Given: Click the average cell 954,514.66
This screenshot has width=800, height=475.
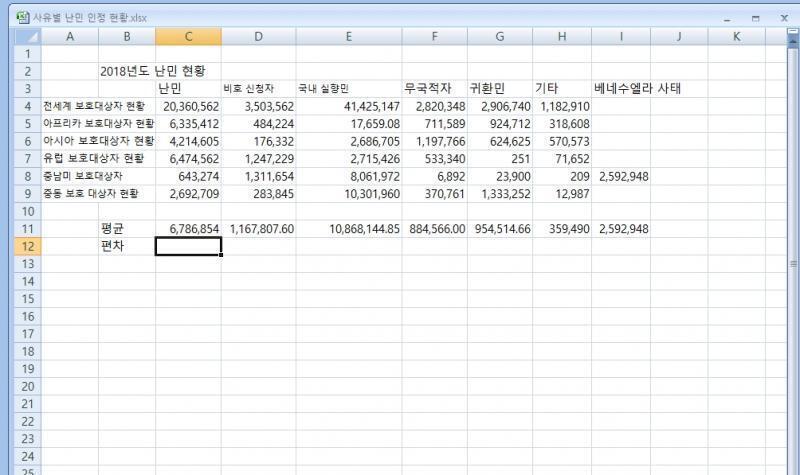Looking at the screenshot, I should 499,229.
